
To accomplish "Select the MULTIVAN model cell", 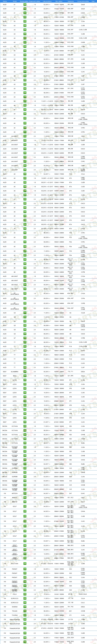I will (15, 564).
